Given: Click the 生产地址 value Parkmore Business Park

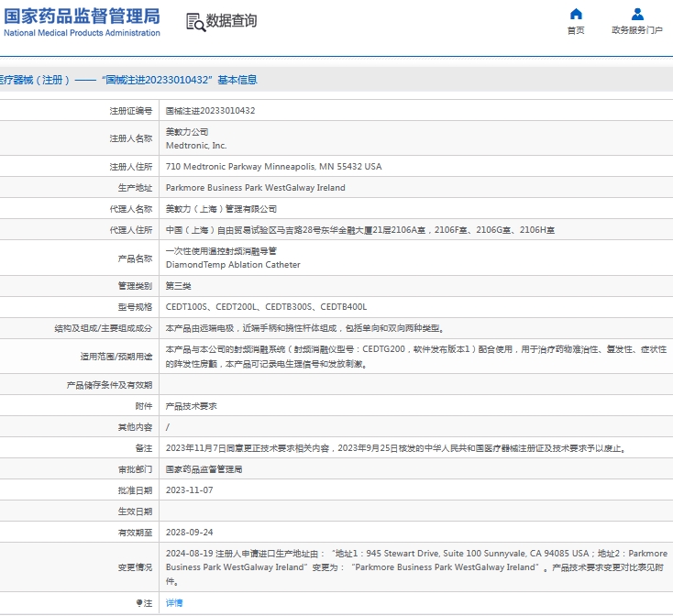Looking at the screenshot, I should click(x=256, y=188).
